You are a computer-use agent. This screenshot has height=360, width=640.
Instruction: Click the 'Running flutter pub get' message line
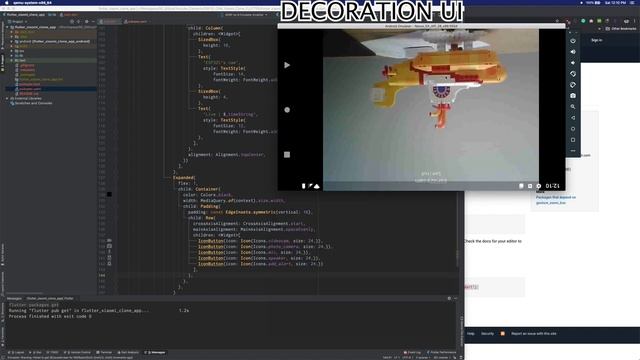[79, 311]
